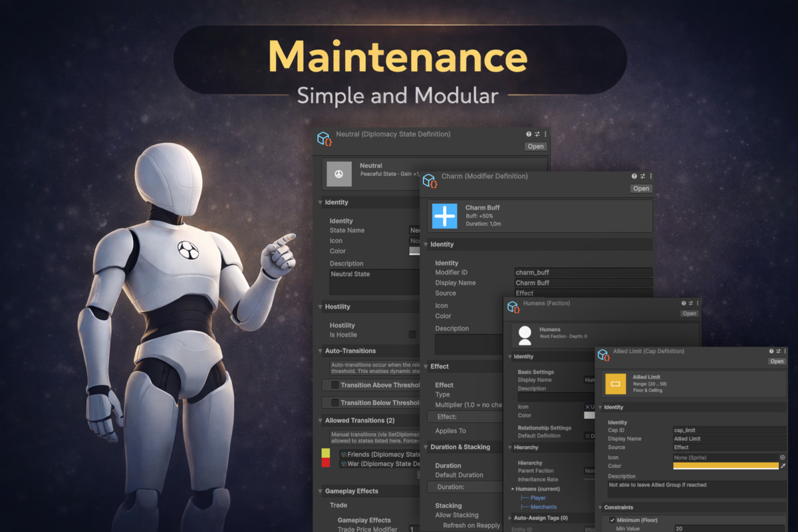
Task: Toggle the Is Hostile checkbox
Action: point(412,334)
